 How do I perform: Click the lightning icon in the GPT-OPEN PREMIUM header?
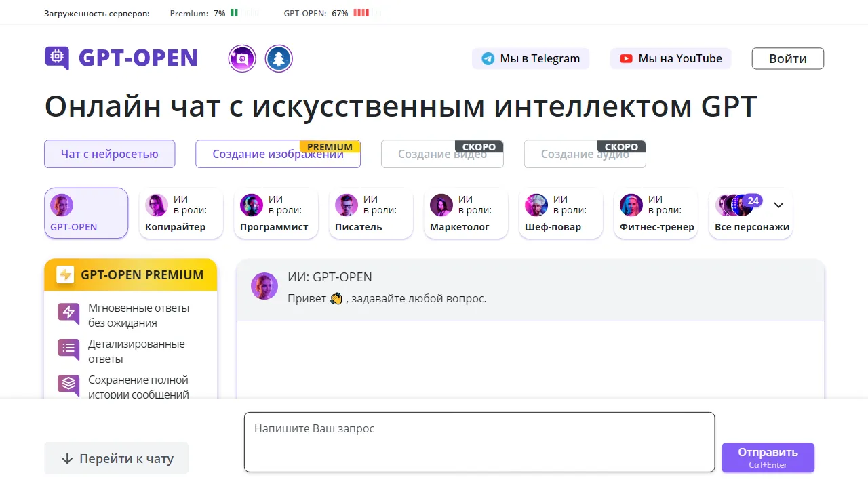[65, 274]
